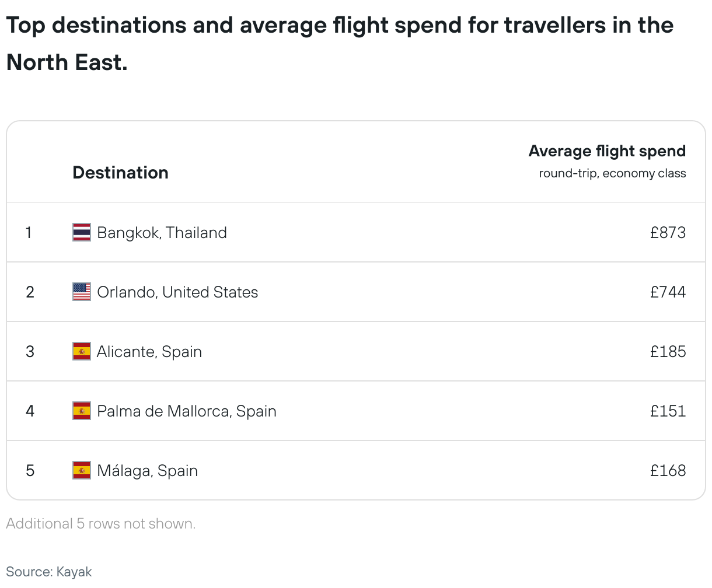The image size is (712, 588).
Task: Click the 'Additional 5 rows not shown' note
Action: point(101,523)
